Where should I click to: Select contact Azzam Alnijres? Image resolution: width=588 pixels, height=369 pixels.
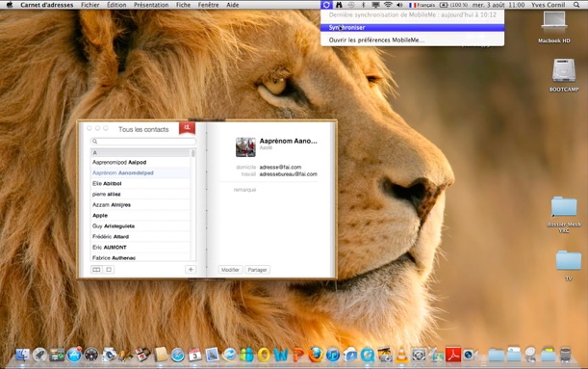[x=141, y=205]
